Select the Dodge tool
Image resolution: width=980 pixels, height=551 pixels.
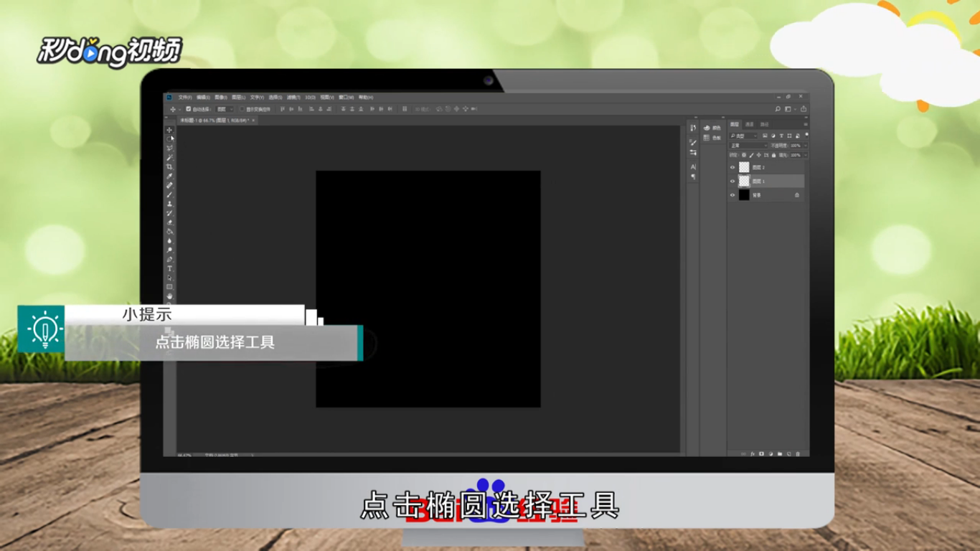click(169, 250)
